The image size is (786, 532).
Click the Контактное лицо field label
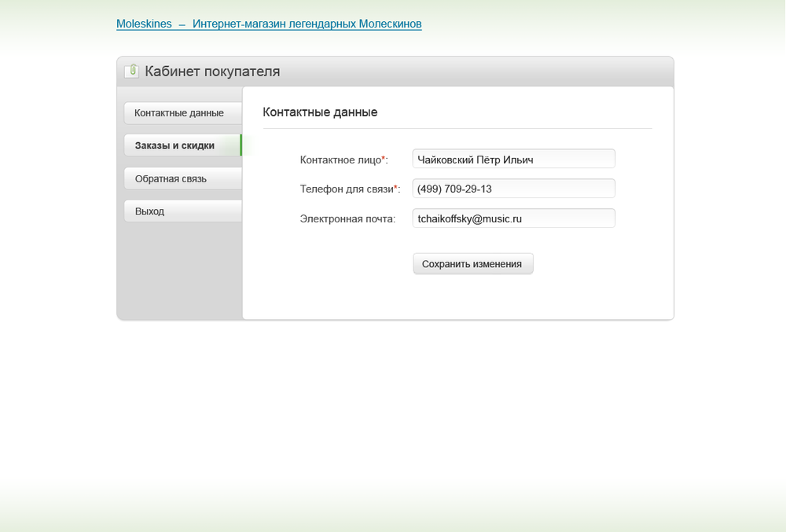tap(340, 160)
